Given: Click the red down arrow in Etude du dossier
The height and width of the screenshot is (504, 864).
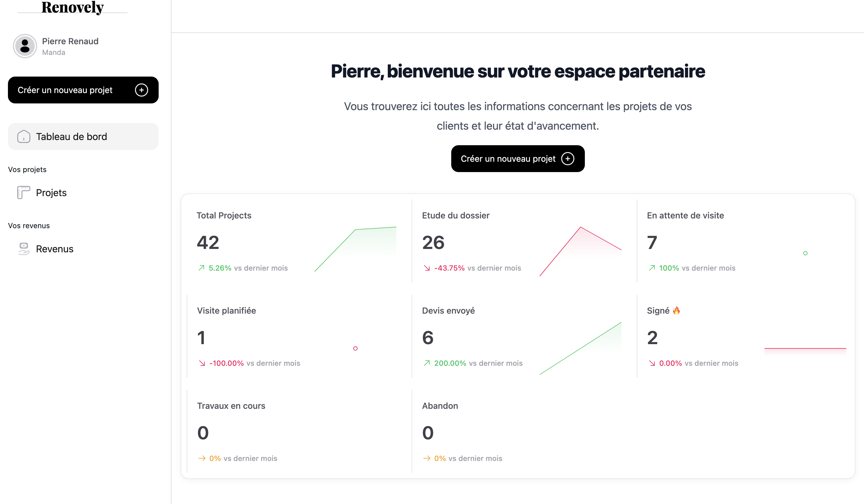Looking at the screenshot, I should (427, 268).
